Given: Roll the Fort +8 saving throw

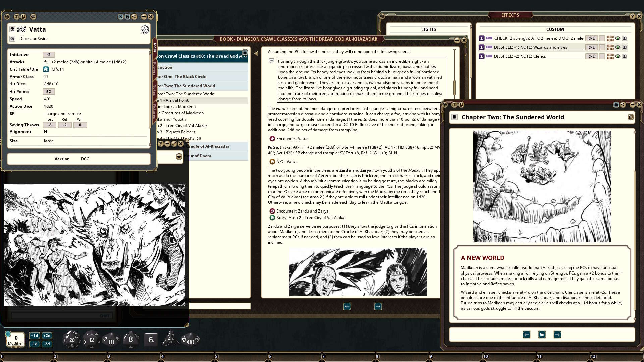Looking at the screenshot, I should [x=49, y=125].
